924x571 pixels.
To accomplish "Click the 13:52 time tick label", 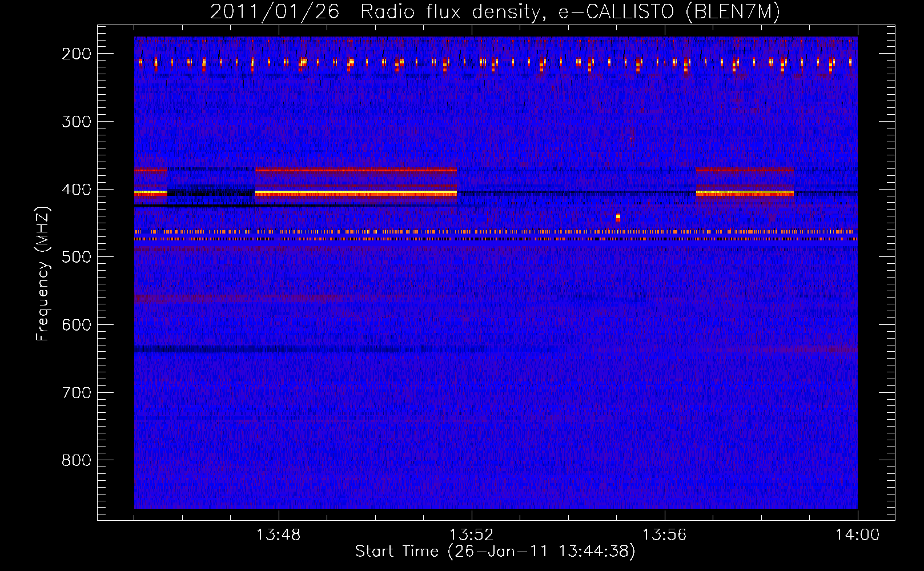I will click(x=472, y=535).
